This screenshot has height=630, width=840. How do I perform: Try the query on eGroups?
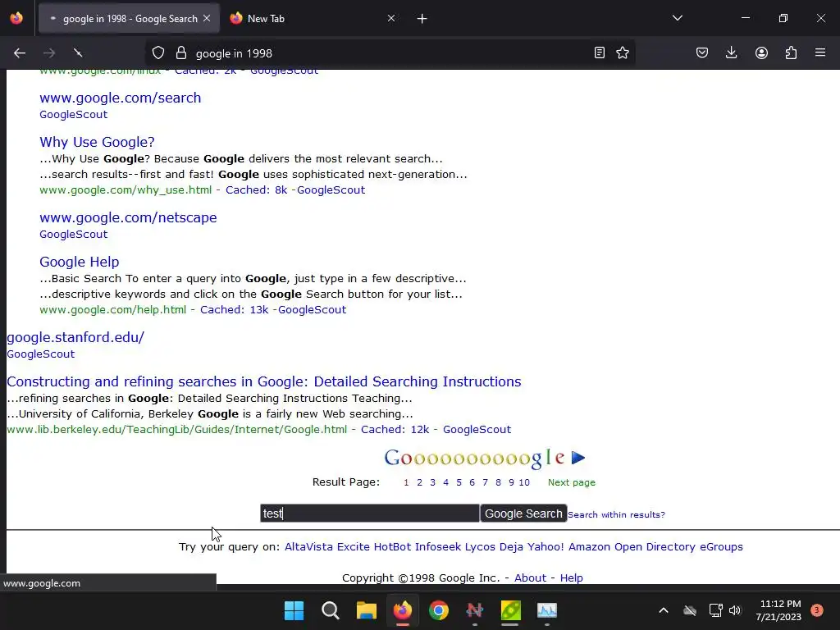pos(721,547)
